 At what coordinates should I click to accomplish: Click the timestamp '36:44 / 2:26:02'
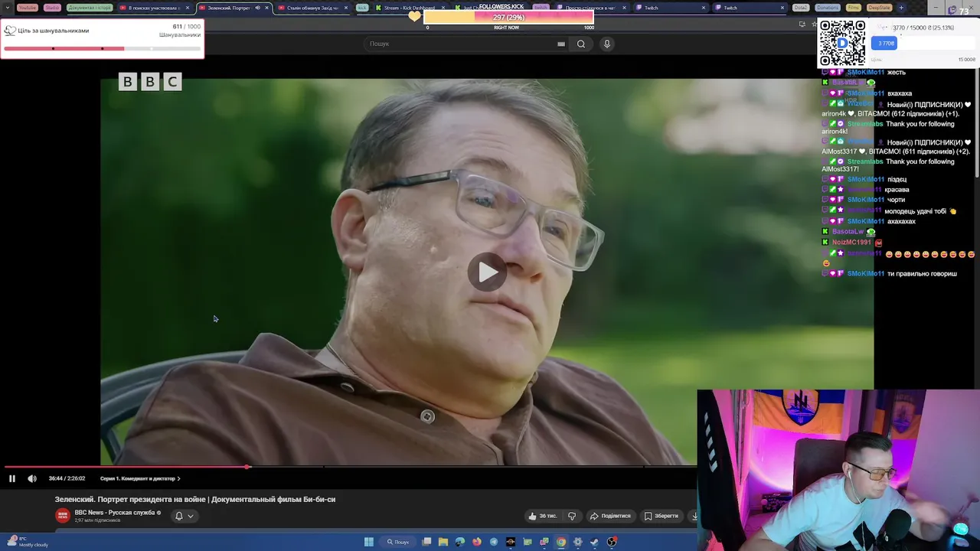tap(67, 478)
